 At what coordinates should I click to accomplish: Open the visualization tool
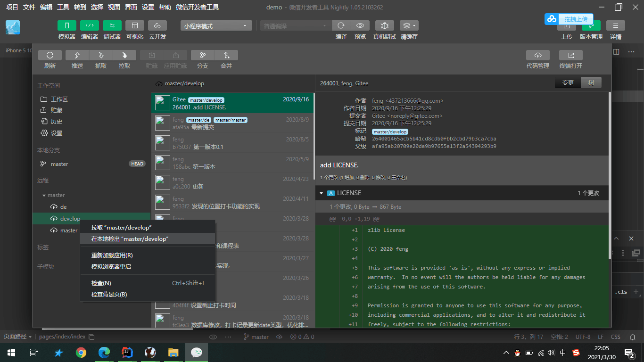point(135,25)
